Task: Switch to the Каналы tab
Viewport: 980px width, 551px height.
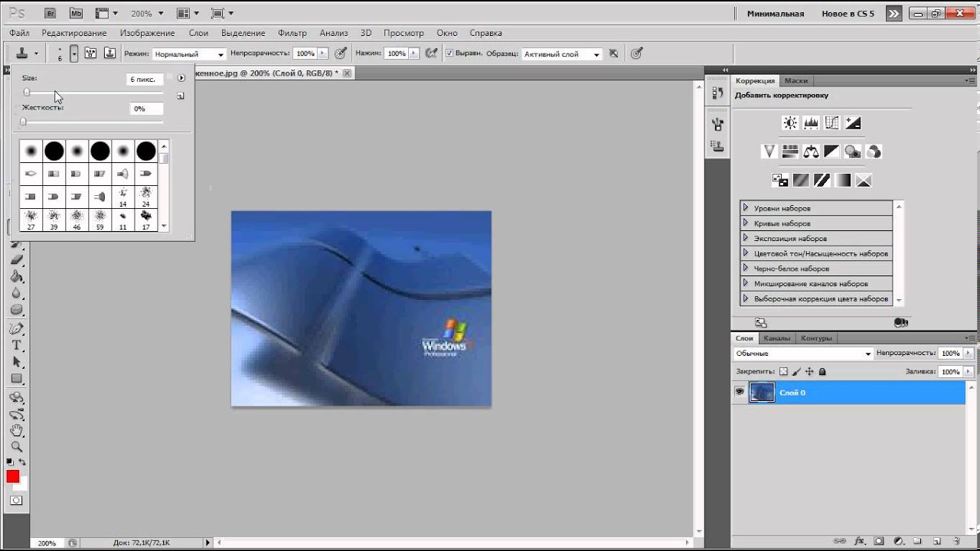Action: click(x=777, y=337)
